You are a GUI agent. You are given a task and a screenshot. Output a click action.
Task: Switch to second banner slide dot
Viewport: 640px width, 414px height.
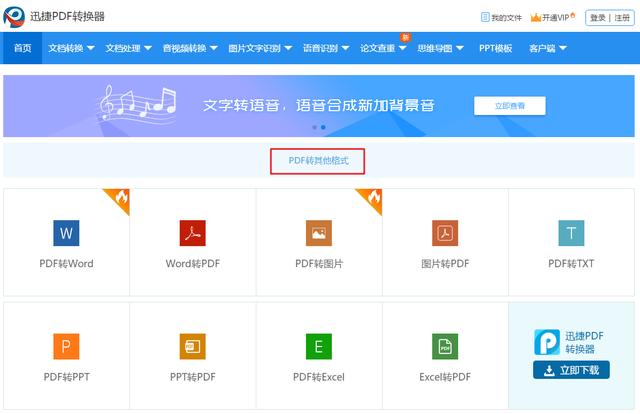point(323,127)
